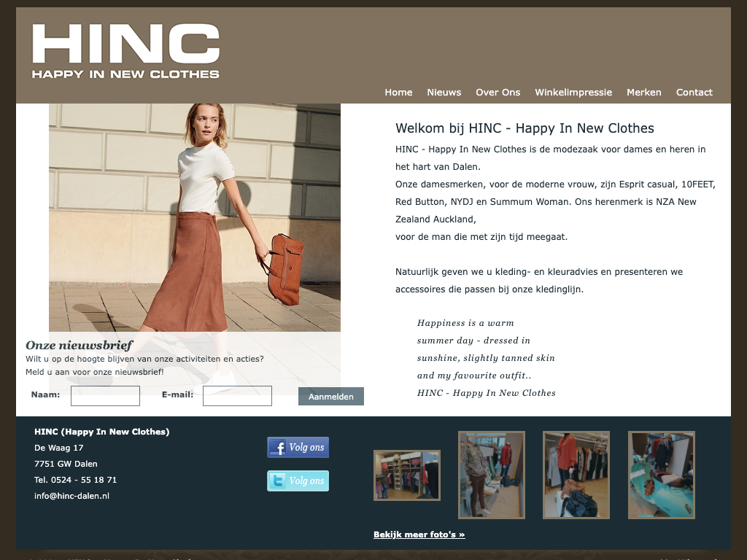Open the fourth thumbnail with turquoise items
Image resolution: width=747 pixels, height=560 pixels.
point(661,475)
